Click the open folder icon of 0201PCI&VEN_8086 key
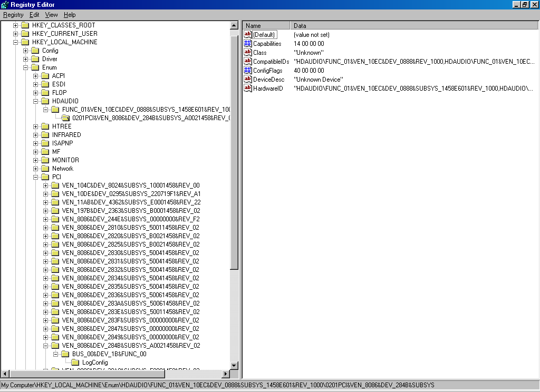 [65, 117]
